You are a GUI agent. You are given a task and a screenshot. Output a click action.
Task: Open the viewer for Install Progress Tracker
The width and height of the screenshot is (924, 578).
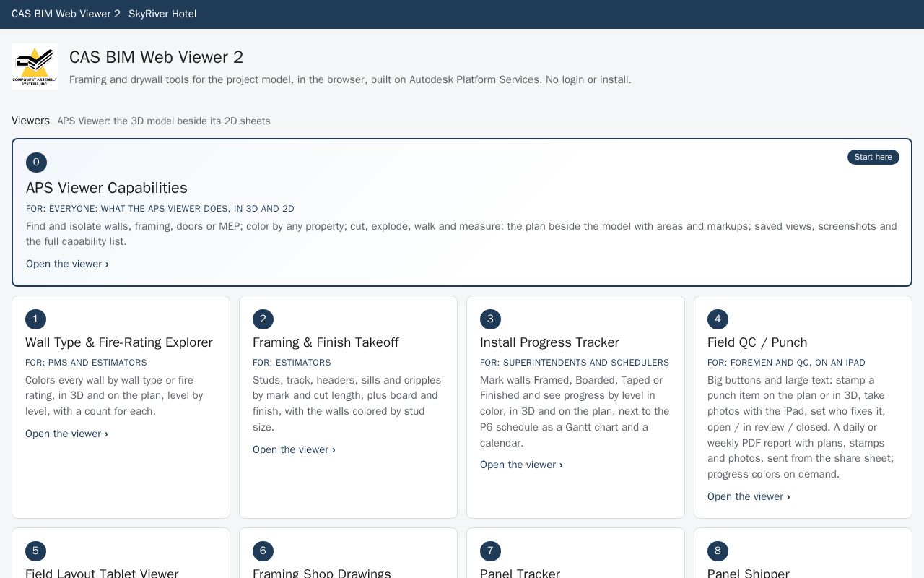(521, 465)
